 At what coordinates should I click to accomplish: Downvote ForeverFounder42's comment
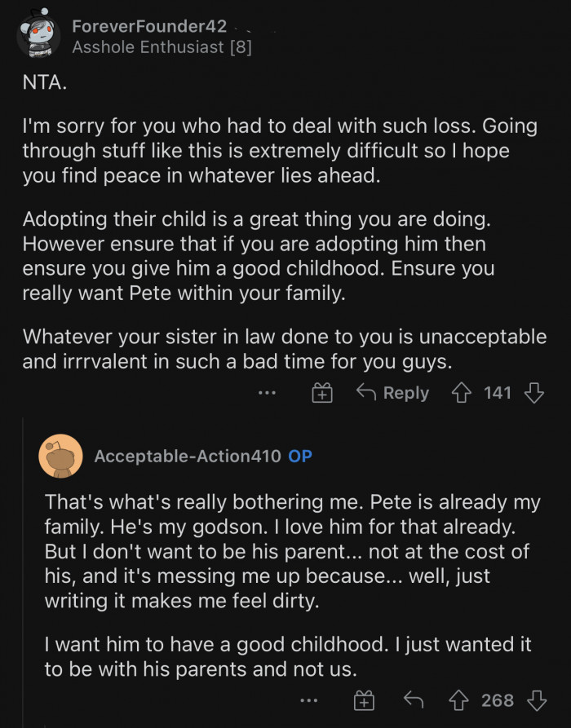pos(534,393)
